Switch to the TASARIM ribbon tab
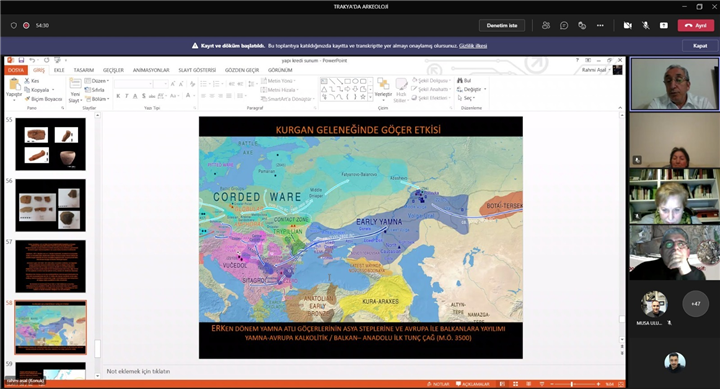The image size is (720, 389). [x=84, y=70]
